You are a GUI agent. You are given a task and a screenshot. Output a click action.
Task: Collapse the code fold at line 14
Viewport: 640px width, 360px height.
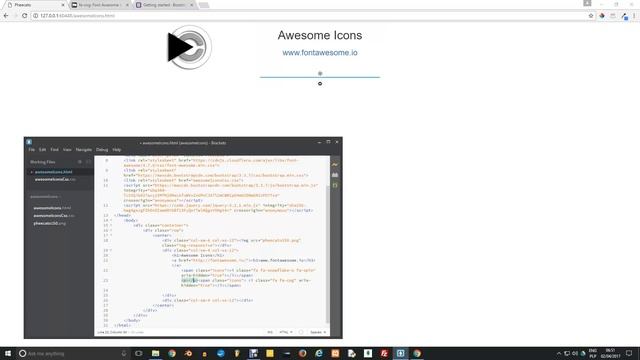[x=111, y=220]
